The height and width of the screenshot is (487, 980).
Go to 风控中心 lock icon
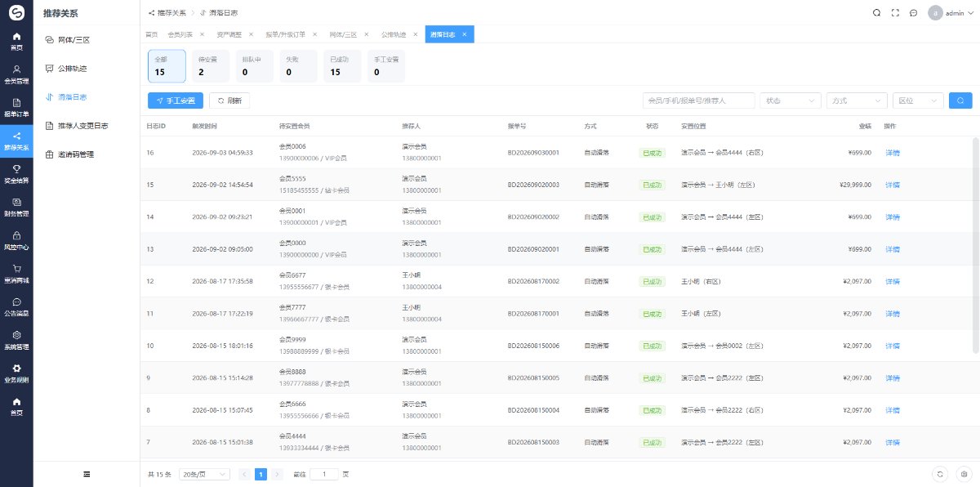click(16, 240)
